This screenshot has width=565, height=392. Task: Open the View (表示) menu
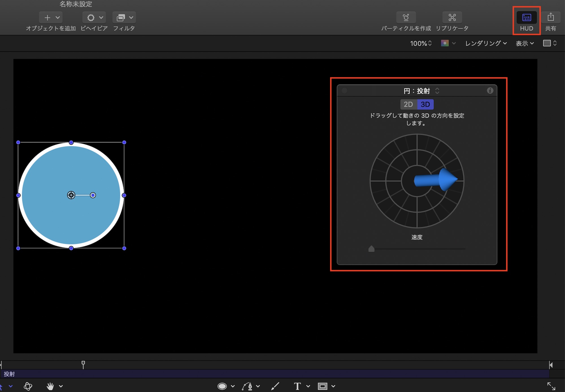click(x=525, y=43)
